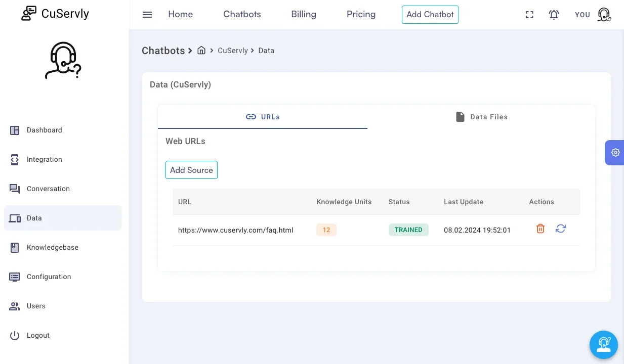Click the Add Chatbot button
This screenshot has width=624, height=364.
pos(430,15)
